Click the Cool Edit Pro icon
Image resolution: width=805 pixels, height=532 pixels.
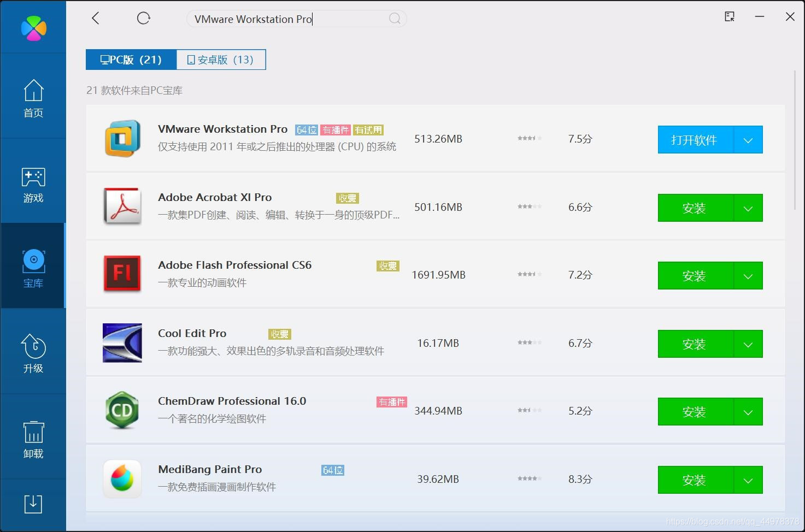(122, 343)
